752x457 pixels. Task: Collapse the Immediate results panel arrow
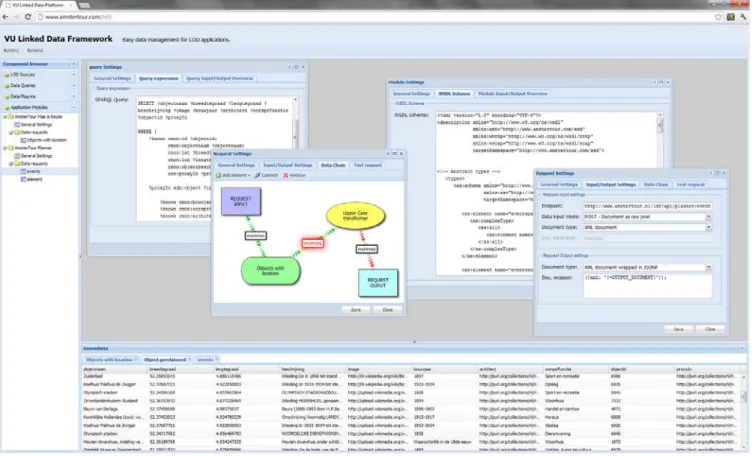742,349
